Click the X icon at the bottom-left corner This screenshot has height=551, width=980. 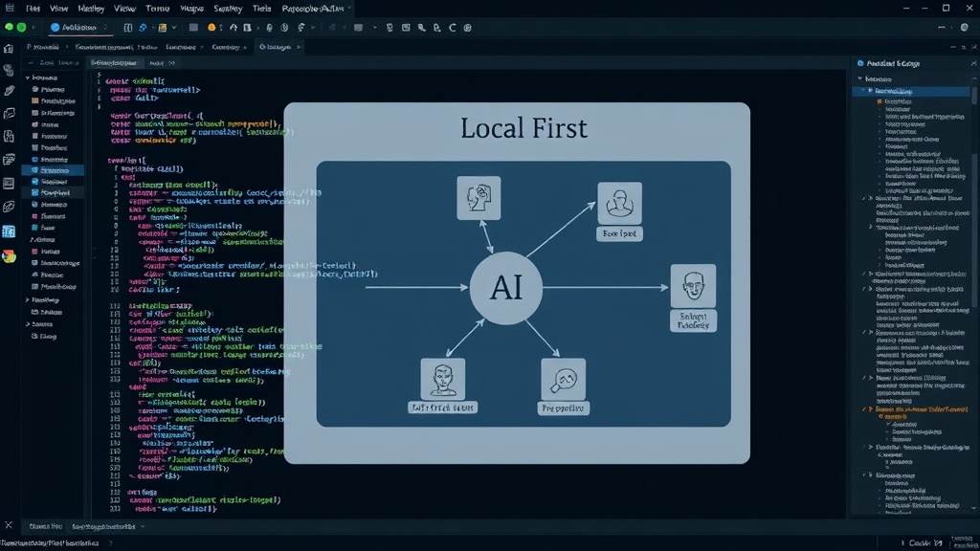click(9, 525)
